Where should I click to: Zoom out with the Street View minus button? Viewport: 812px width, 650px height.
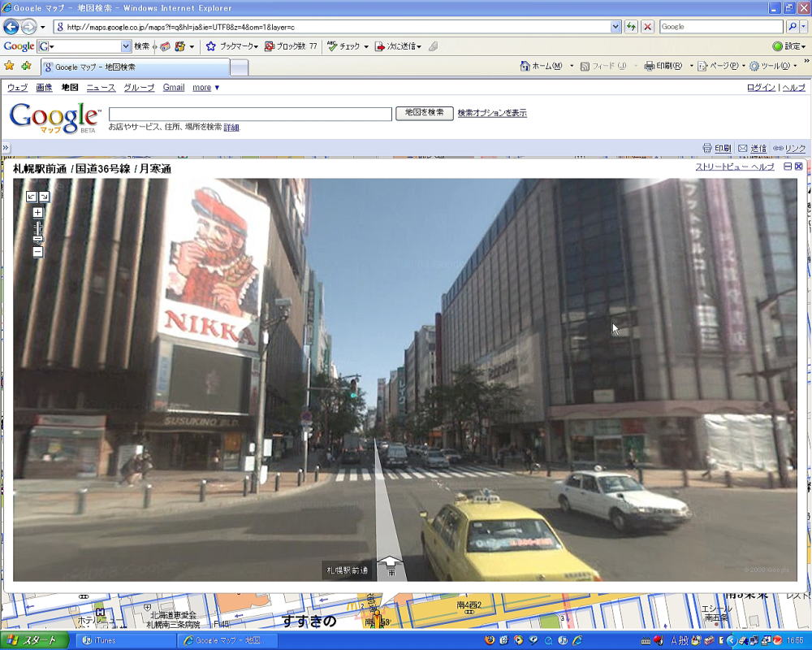click(37, 252)
